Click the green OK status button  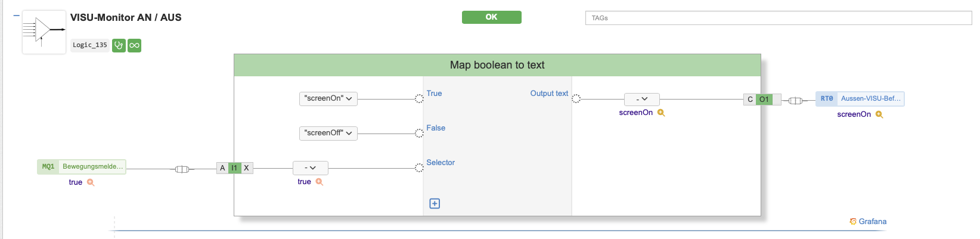point(491,17)
